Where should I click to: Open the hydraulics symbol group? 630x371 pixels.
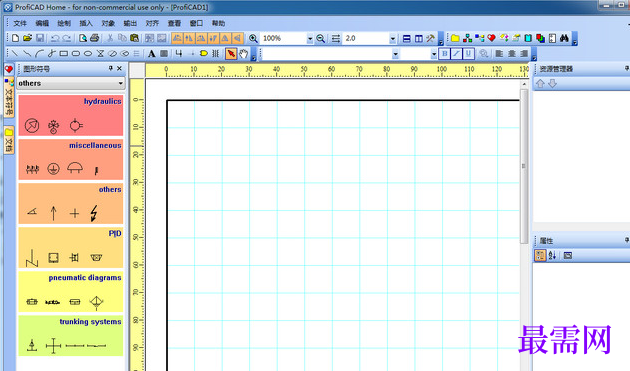tap(71, 115)
